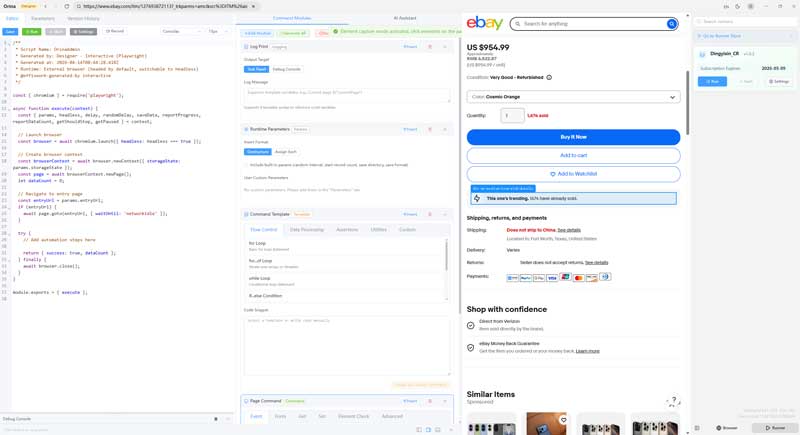Open the Consolas font dropdown
The width and height of the screenshot is (800, 435).
(x=181, y=31)
